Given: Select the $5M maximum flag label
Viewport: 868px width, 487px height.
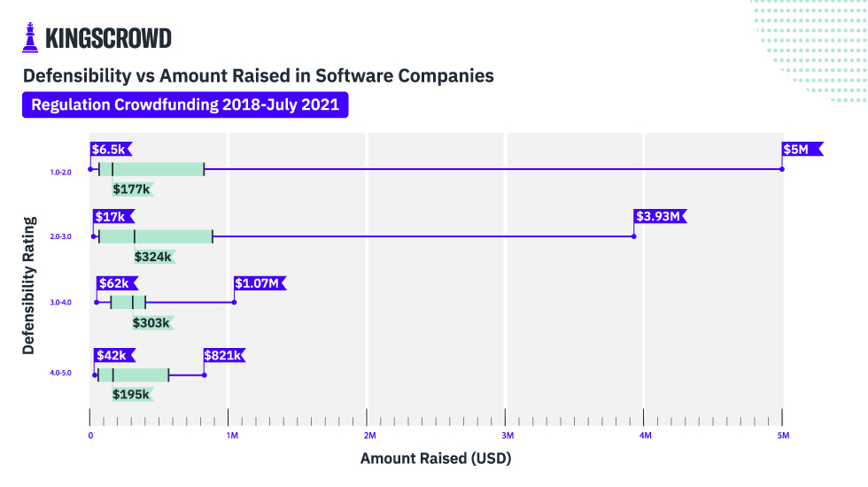Looking at the screenshot, I should tap(800, 149).
